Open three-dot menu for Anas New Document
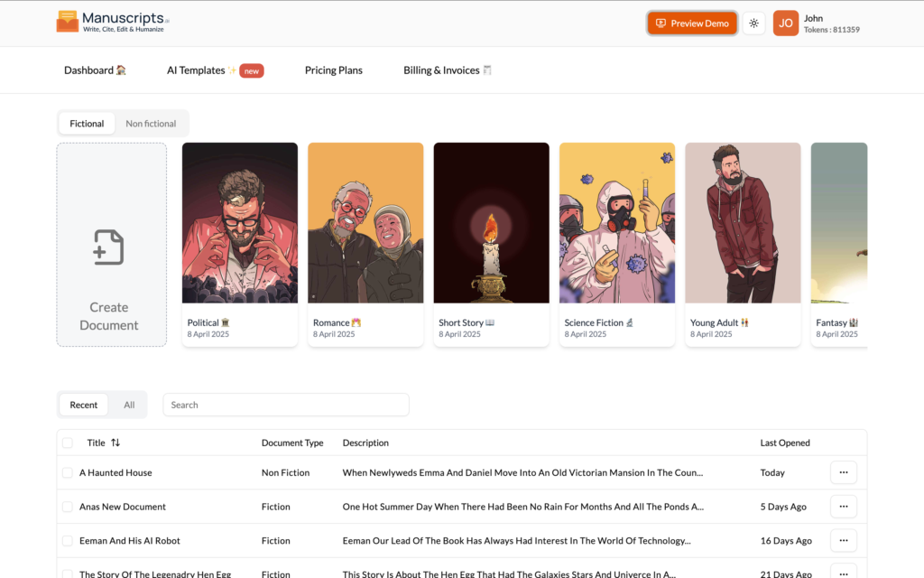Viewport: 924px width, 578px height. pyautogui.click(x=843, y=507)
